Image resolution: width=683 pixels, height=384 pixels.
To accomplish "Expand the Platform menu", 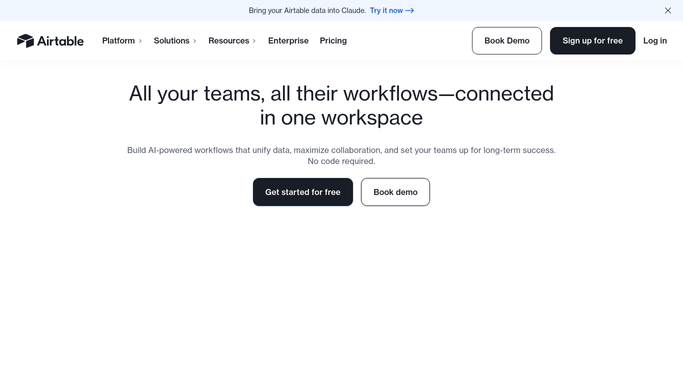I will pyautogui.click(x=122, y=41).
